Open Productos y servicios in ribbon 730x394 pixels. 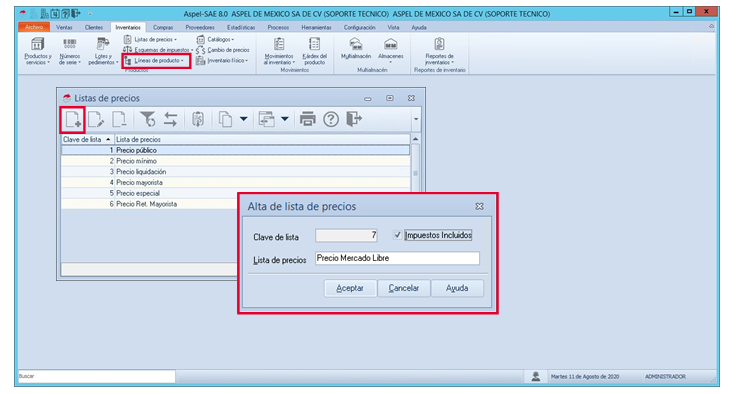[x=38, y=51]
